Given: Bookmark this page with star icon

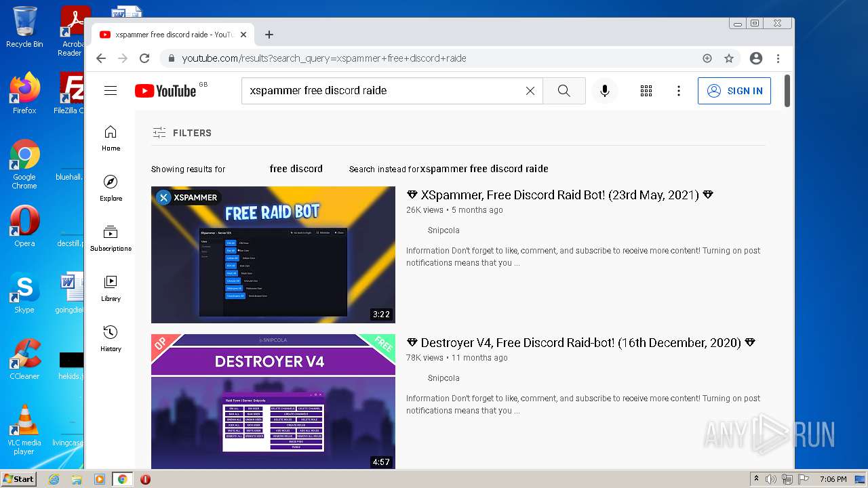Looking at the screenshot, I should click(729, 58).
